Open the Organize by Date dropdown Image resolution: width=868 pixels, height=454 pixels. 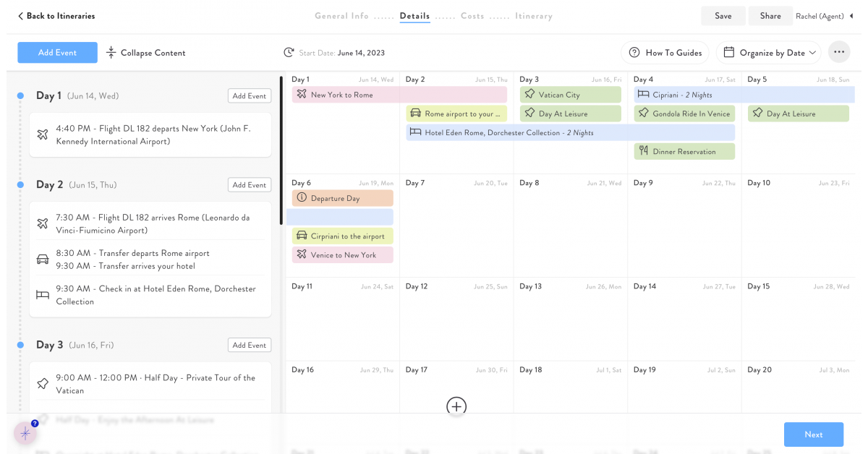click(x=770, y=53)
